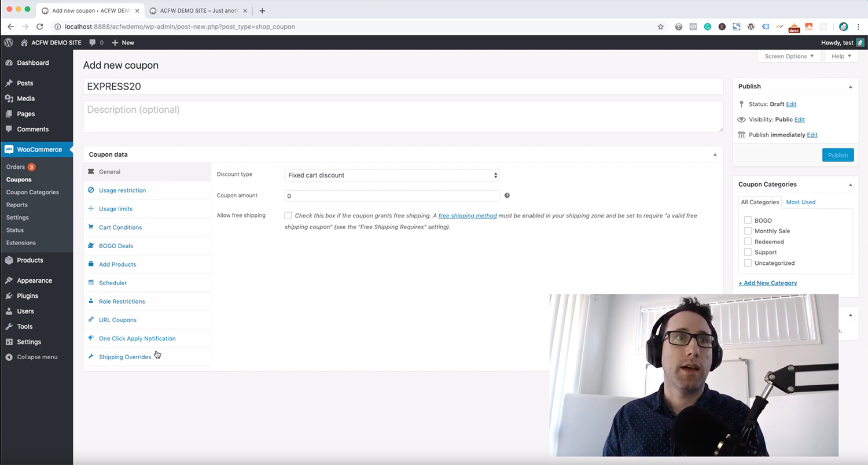Image resolution: width=868 pixels, height=465 pixels.
Task: Click the Tools wrench icon
Action: click(x=9, y=326)
